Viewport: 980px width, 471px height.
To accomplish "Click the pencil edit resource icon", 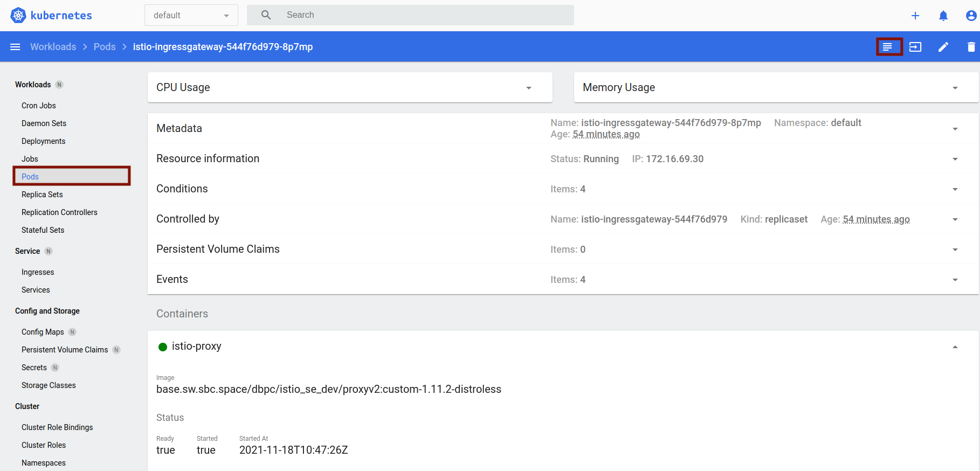I will click(943, 47).
